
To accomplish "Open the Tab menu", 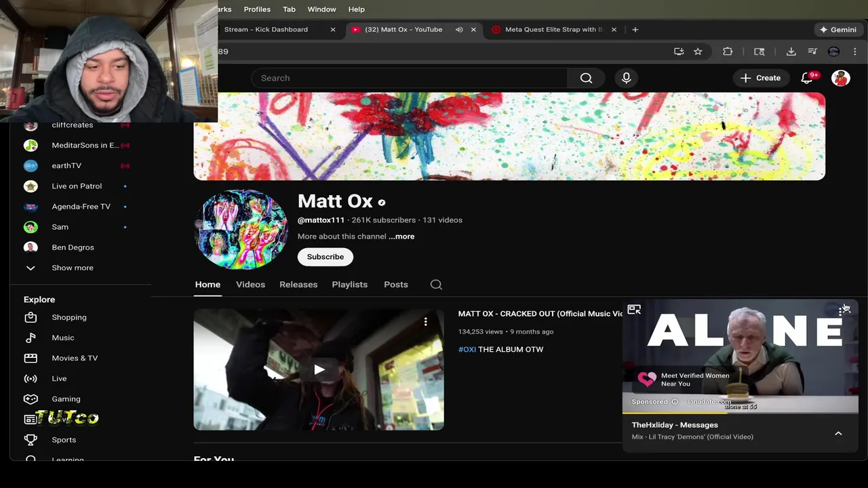I will (289, 9).
